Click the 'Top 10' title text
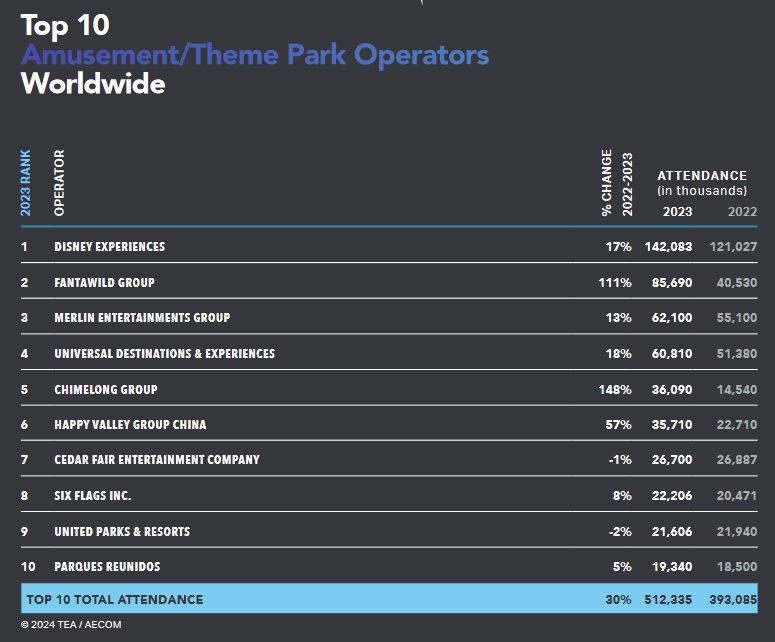 point(65,26)
